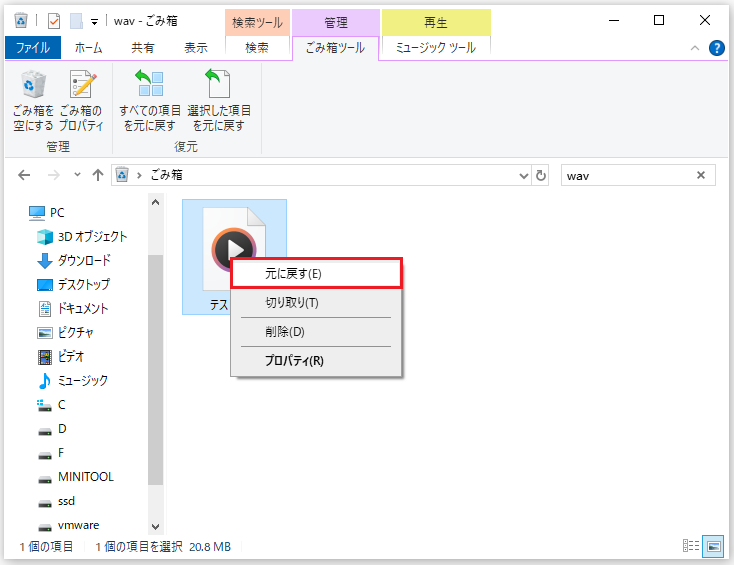Go forward with the right arrow
734x565 pixels.
(54, 176)
